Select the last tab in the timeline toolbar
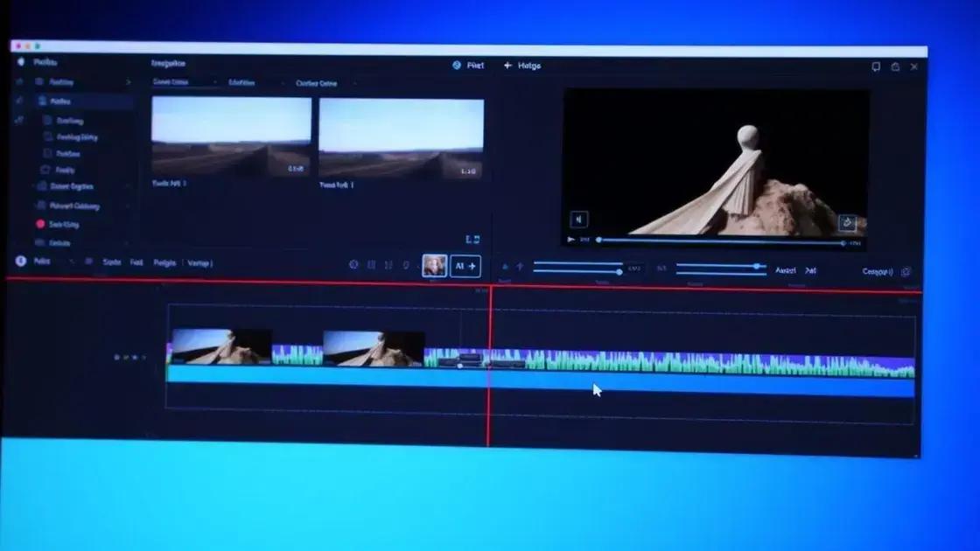 point(199,262)
